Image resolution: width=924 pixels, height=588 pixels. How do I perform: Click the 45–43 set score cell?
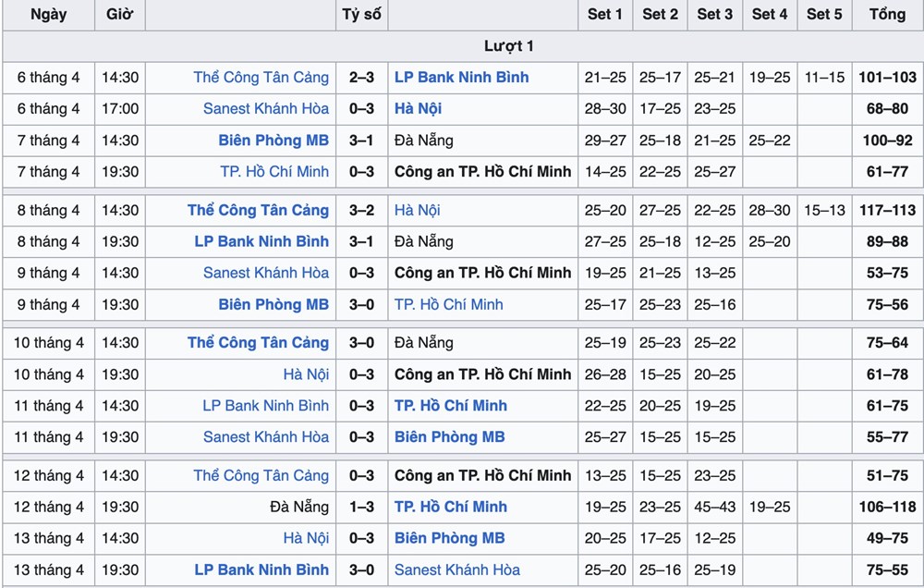(714, 508)
